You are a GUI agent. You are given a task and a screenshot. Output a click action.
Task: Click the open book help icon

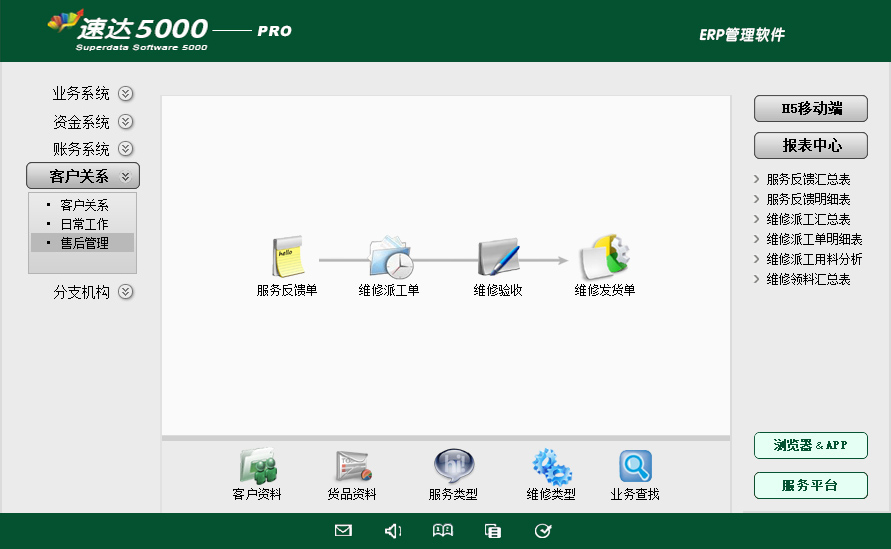coord(443,531)
